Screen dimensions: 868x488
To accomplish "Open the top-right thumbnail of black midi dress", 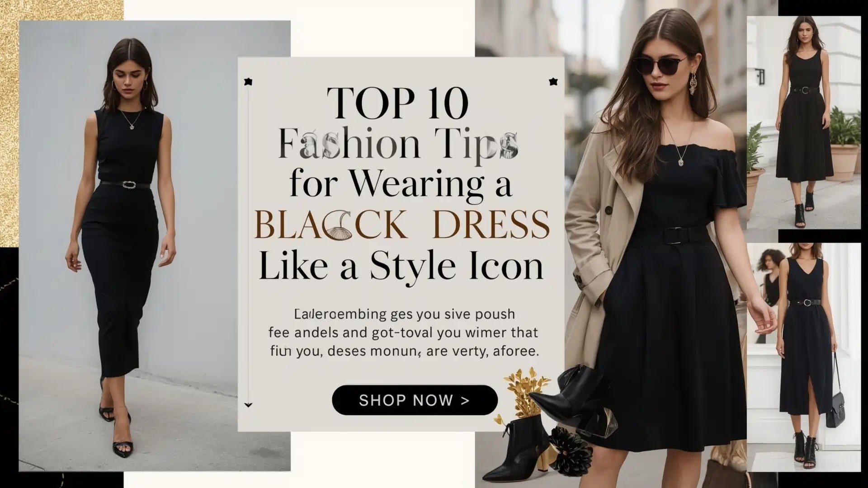I will click(803, 122).
